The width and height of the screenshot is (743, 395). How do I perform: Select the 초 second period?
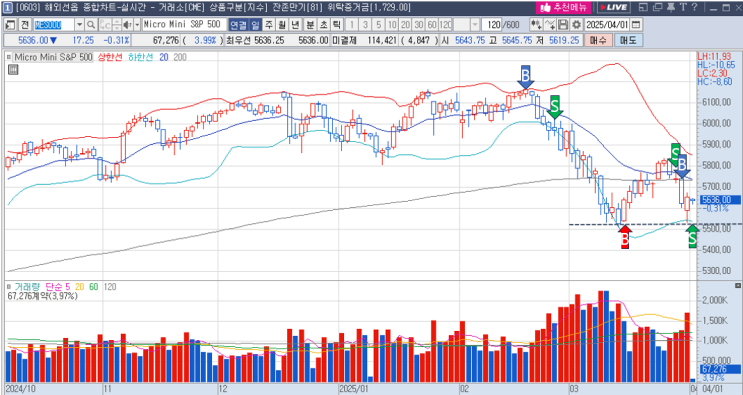click(323, 25)
